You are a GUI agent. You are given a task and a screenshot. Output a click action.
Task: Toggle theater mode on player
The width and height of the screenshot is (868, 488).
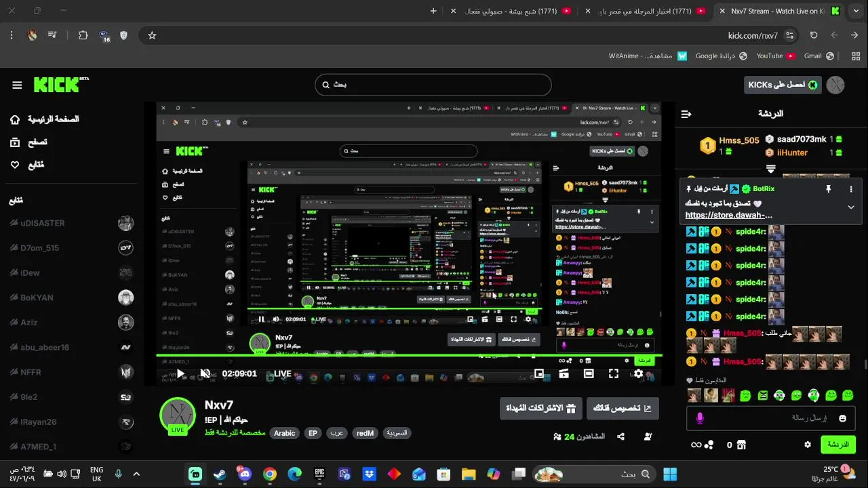point(589,373)
